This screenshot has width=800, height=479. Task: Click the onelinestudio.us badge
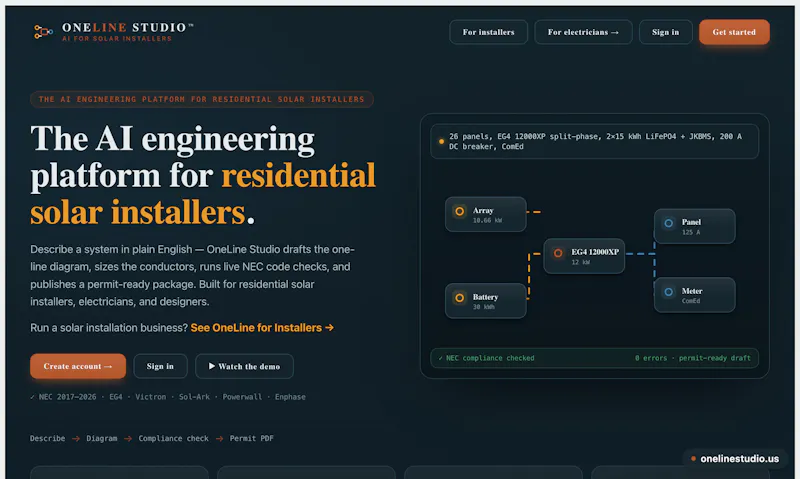coord(735,459)
